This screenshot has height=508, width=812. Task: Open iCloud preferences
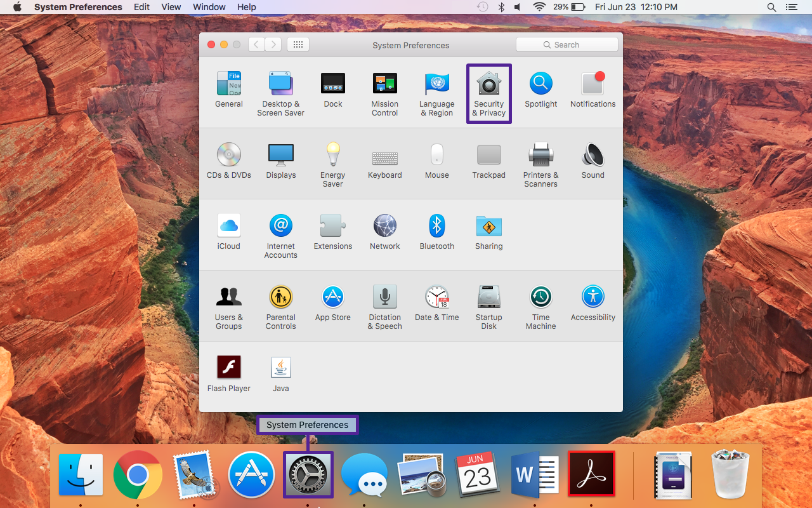coord(229,232)
